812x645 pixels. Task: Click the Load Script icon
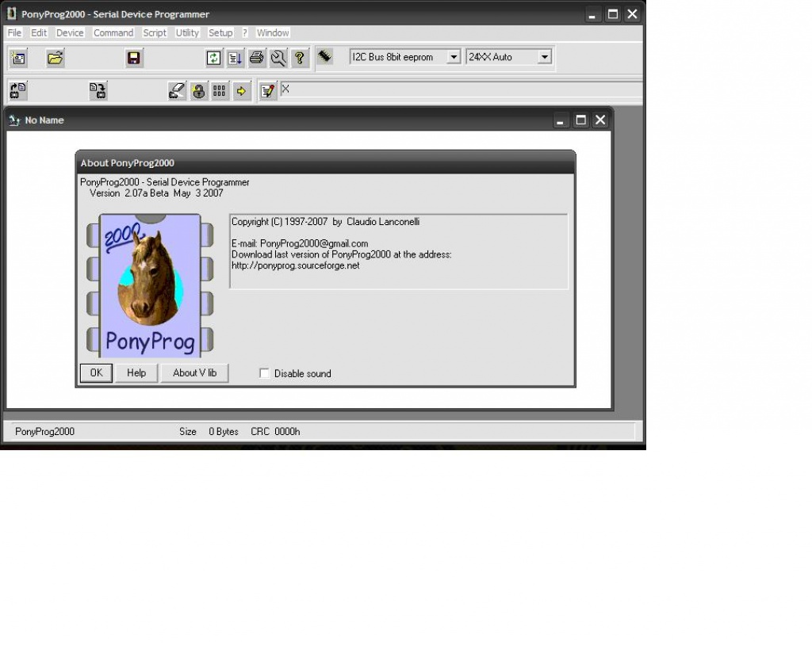click(x=235, y=58)
